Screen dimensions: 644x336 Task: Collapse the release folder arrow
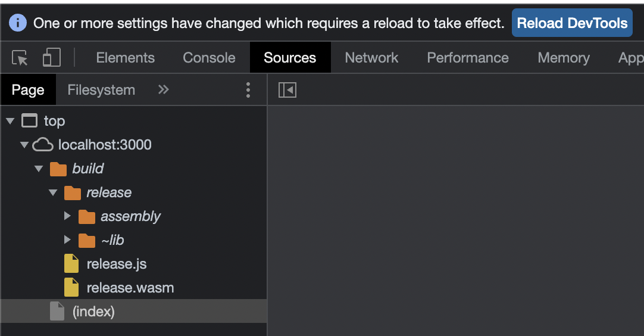tap(53, 192)
